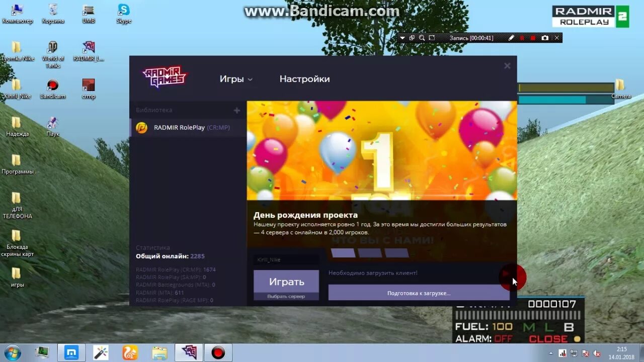The width and height of the screenshot is (644, 362).
Task: Click the Необходимо загрузить клиент! message
Action: click(x=373, y=273)
